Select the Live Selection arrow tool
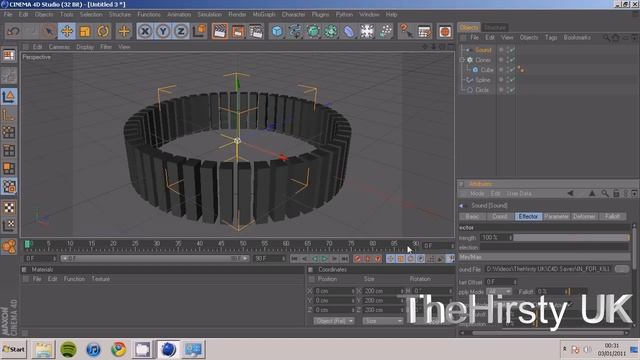This screenshot has height=360, width=640. coord(49,31)
